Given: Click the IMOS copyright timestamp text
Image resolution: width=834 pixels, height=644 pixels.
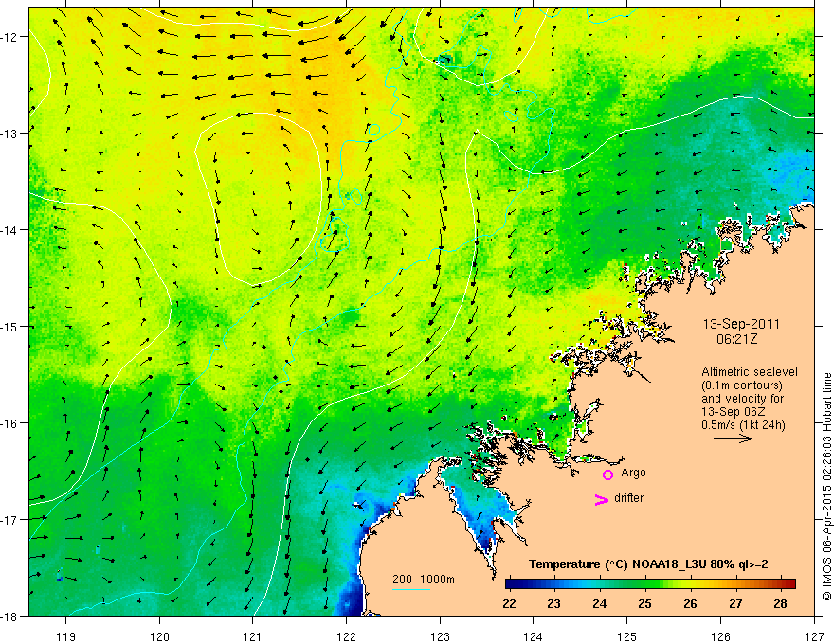Looking at the screenshot, I should tap(826, 487).
